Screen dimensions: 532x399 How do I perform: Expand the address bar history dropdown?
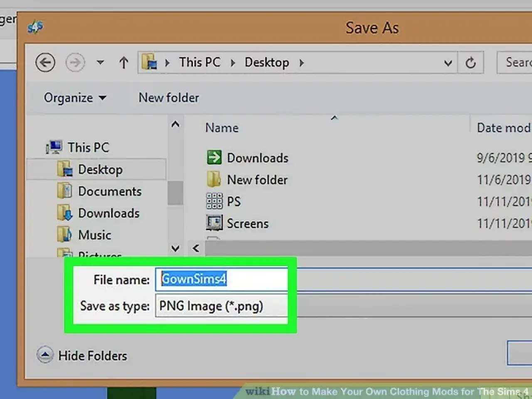point(448,63)
